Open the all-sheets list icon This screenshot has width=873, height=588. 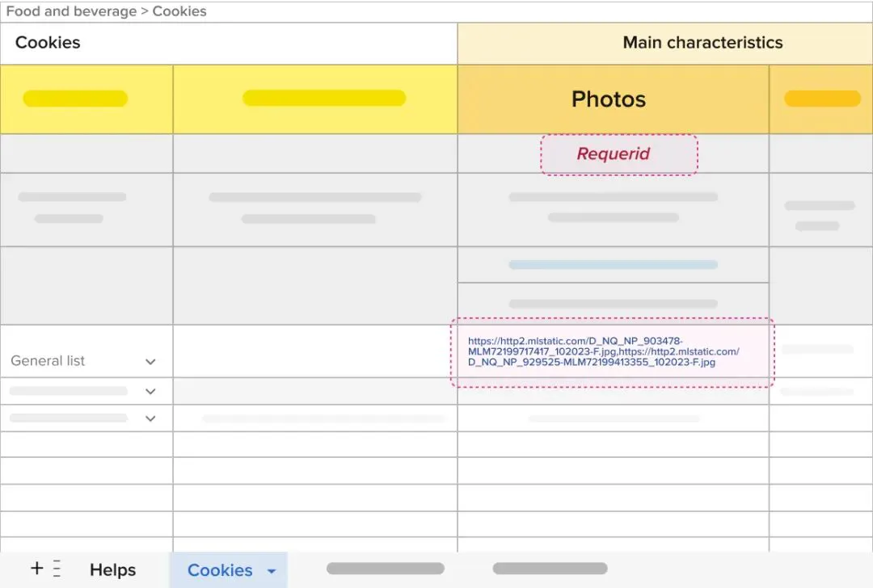pos(57,569)
